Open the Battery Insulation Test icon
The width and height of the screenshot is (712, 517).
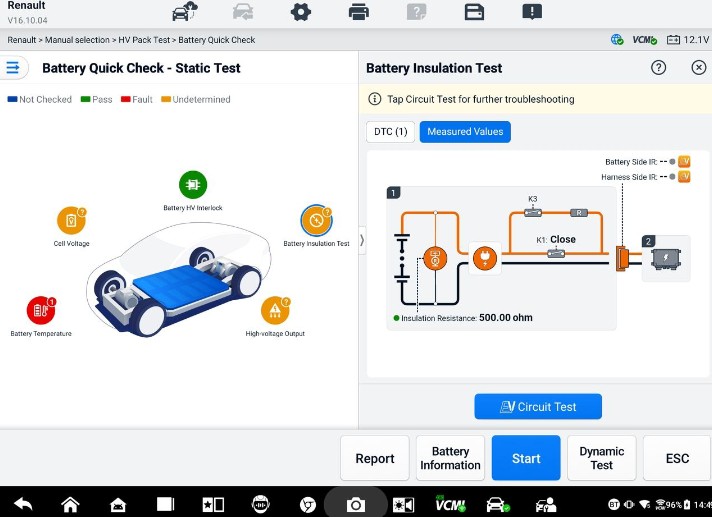[x=316, y=221]
